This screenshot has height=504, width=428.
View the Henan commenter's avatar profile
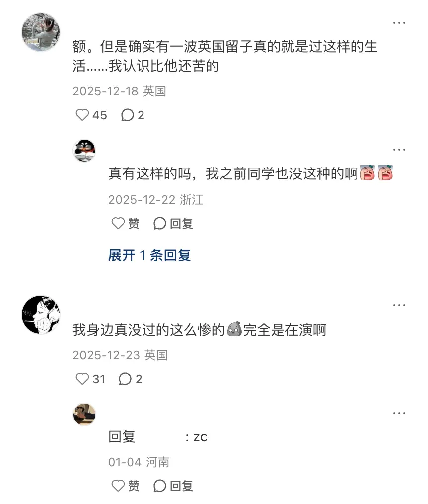click(x=84, y=415)
